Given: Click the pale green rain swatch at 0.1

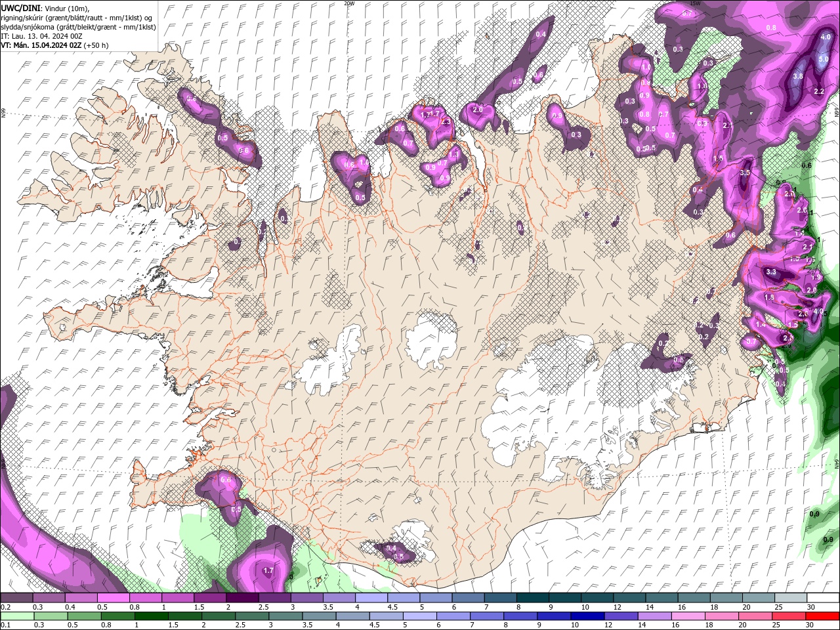Looking at the screenshot, I should click(x=17, y=616).
